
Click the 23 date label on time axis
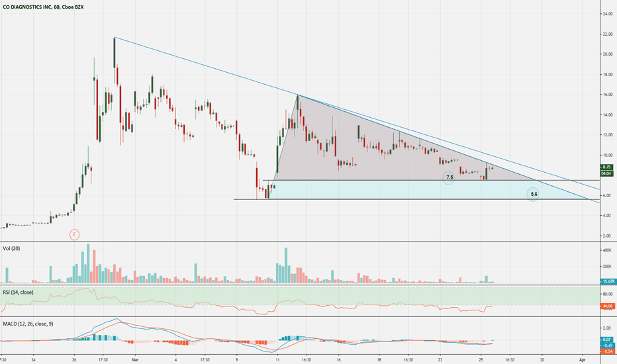[440, 359]
